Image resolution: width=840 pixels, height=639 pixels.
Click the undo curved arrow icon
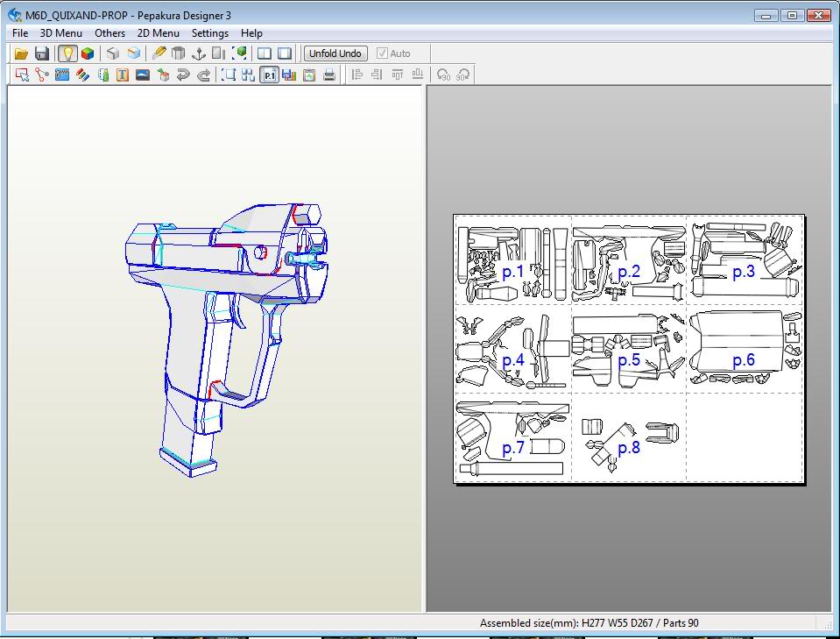pyautogui.click(x=183, y=75)
